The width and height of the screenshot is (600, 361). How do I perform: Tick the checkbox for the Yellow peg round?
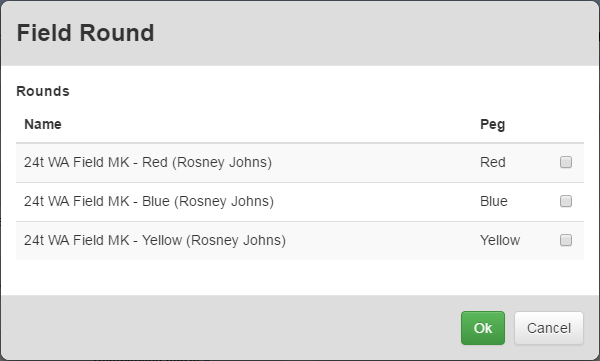tap(566, 240)
